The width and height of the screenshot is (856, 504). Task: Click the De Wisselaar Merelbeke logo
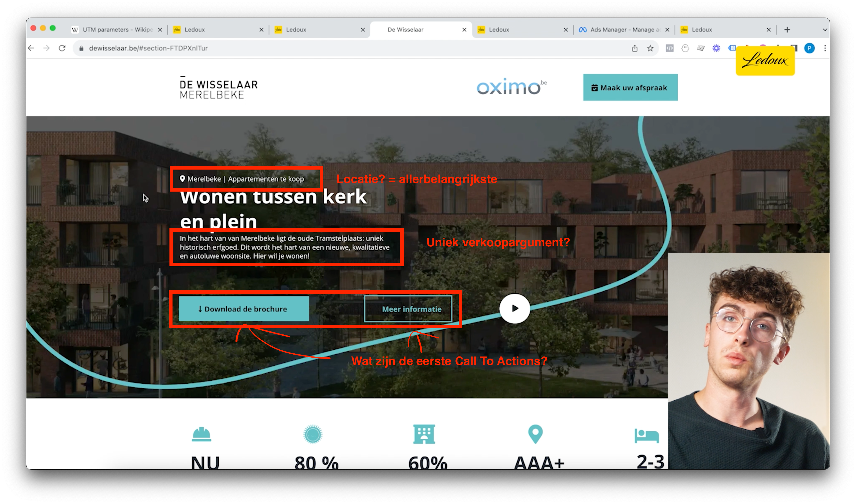pos(218,88)
